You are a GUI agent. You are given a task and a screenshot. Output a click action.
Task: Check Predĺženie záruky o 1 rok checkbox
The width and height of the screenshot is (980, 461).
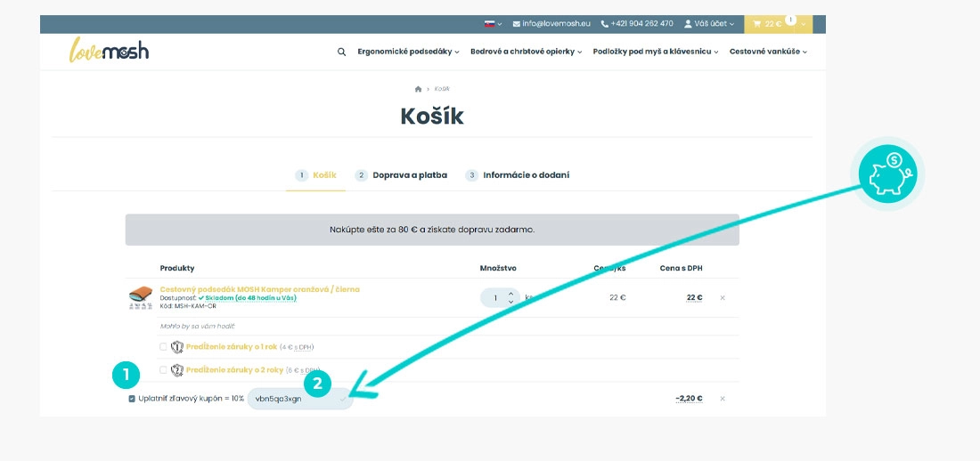coord(164,347)
